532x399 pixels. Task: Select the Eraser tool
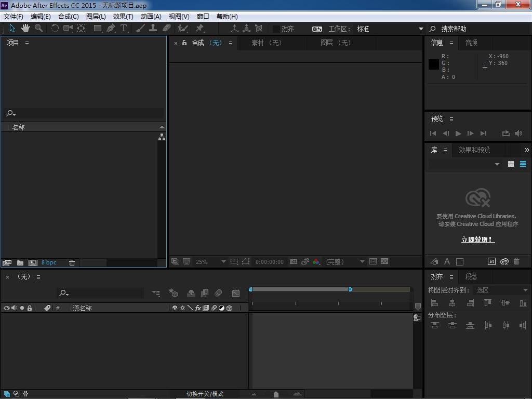[167, 29]
